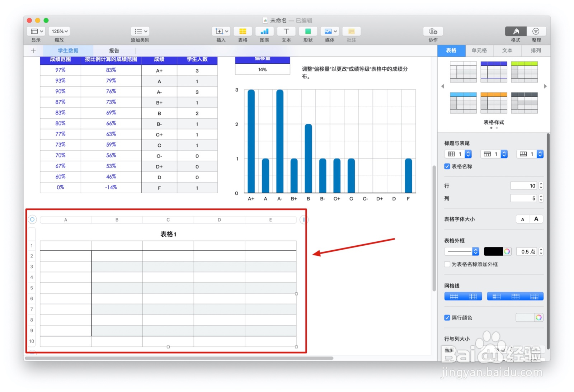Open the alternating row color wheel
The image size is (574, 392).
point(538,317)
